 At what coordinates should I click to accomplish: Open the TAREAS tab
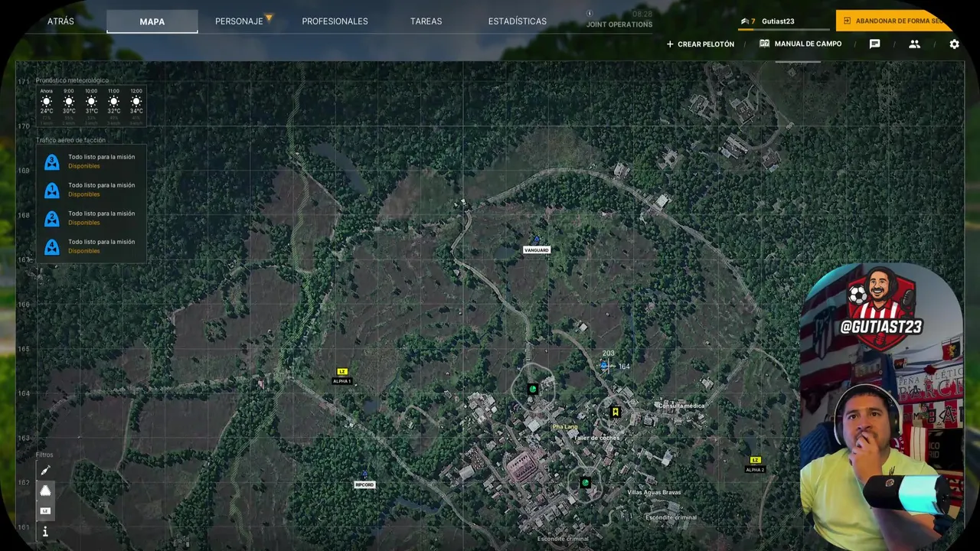tap(426, 21)
